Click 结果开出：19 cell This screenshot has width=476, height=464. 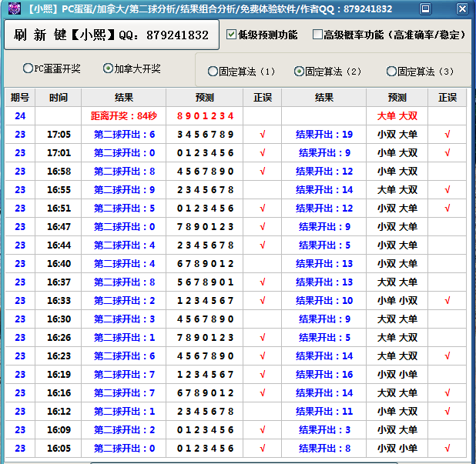[324, 135]
